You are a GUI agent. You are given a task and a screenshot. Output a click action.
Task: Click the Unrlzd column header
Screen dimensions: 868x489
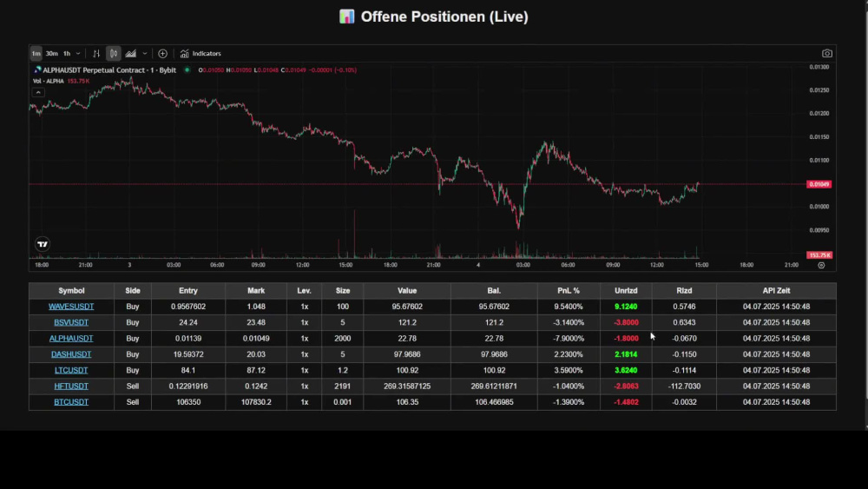click(626, 291)
